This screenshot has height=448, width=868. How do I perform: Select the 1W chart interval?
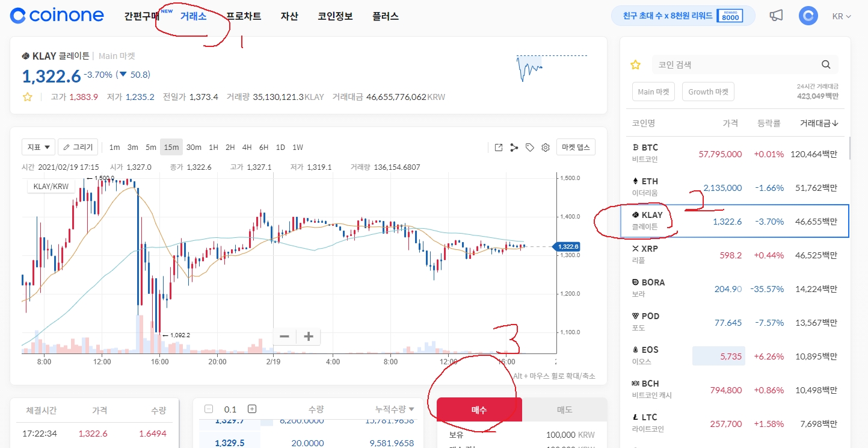click(x=298, y=147)
